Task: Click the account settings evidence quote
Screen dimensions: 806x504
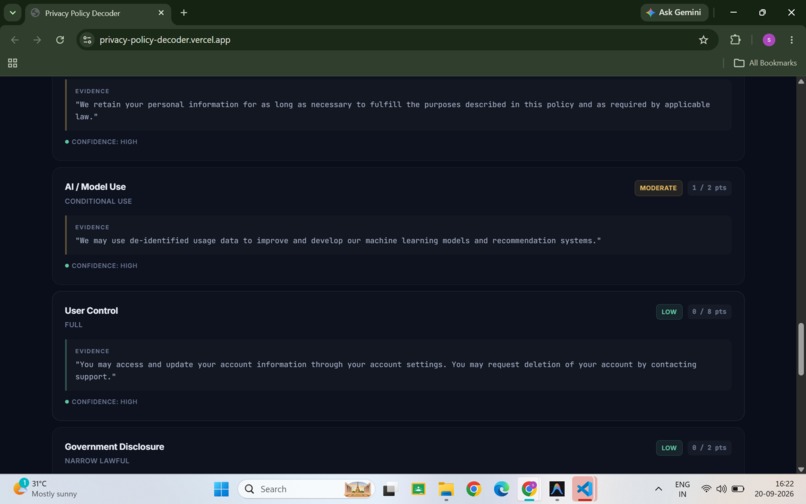Action: 386,370
